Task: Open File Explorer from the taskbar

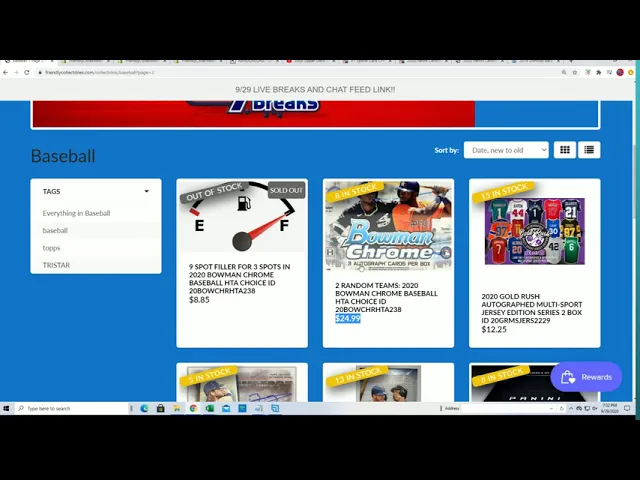Action: click(177, 408)
